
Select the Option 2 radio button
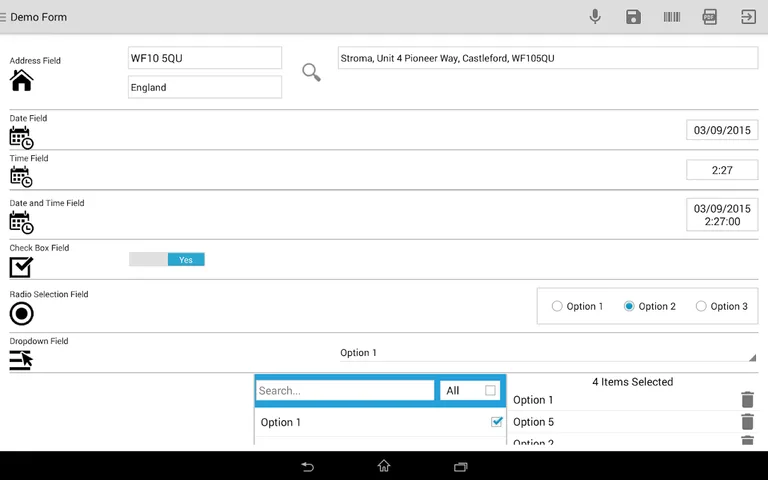629,306
